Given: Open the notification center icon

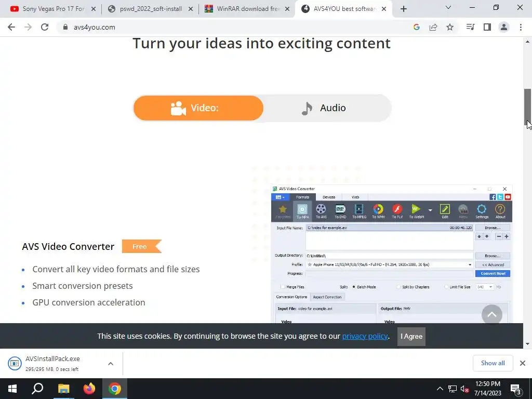Looking at the screenshot, I should tap(515, 389).
